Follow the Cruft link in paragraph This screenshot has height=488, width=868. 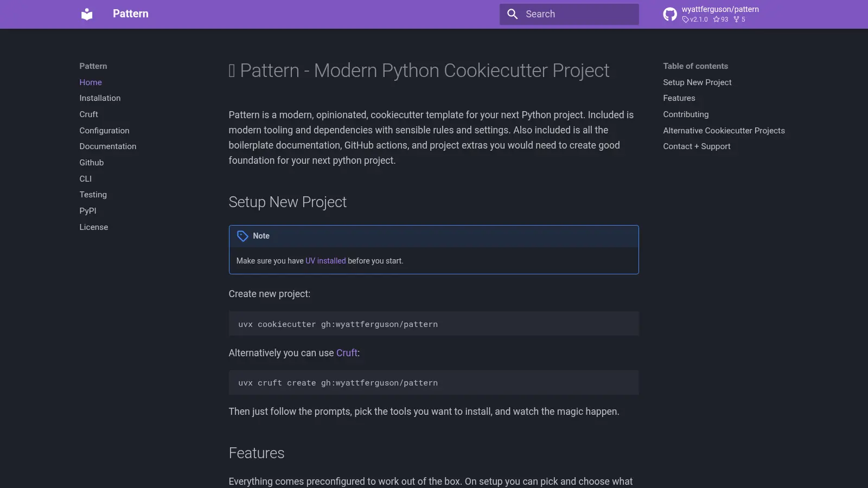(x=347, y=353)
